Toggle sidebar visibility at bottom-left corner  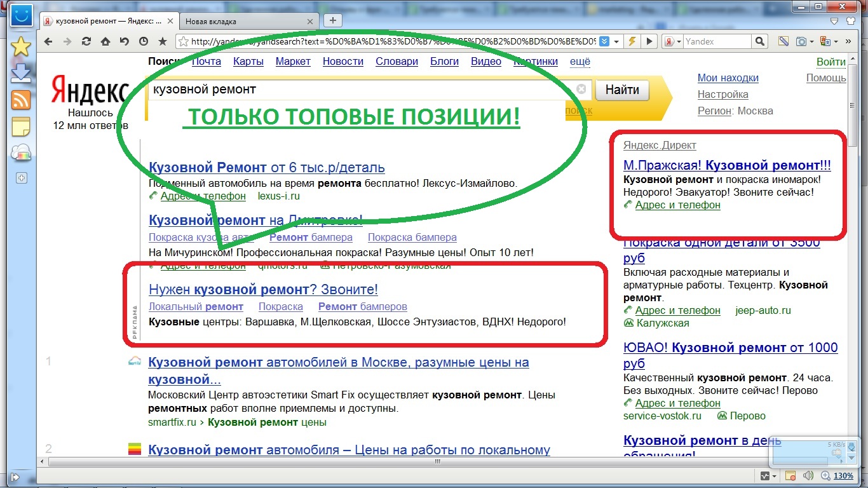(x=15, y=476)
